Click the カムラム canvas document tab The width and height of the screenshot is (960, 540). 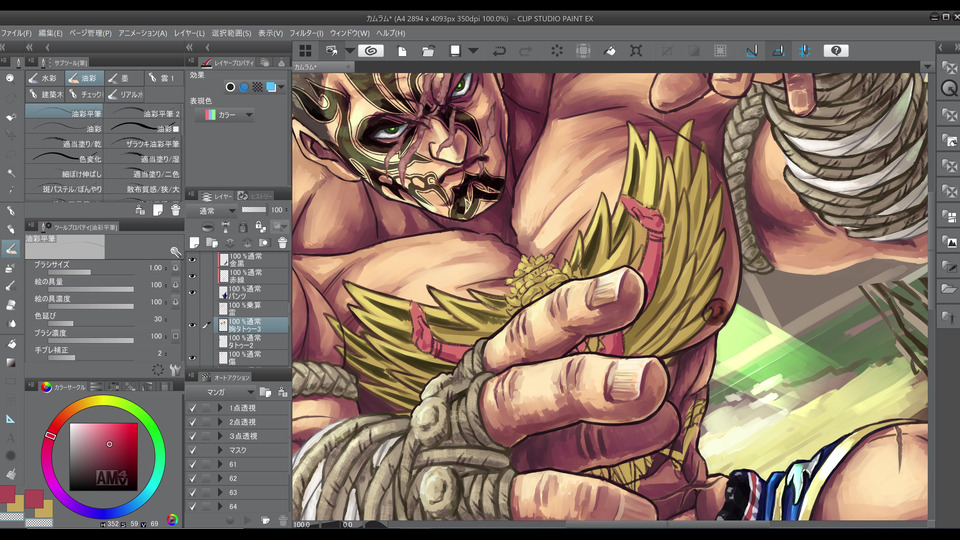[x=321, y=67]
